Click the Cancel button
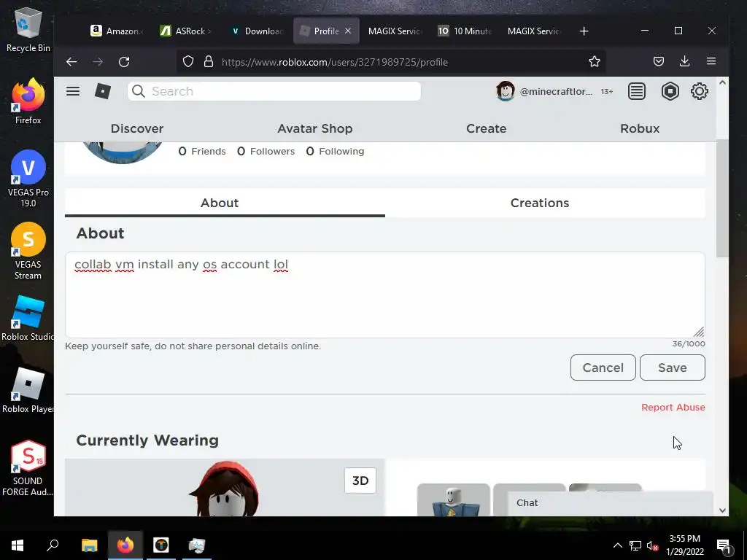 603,367
